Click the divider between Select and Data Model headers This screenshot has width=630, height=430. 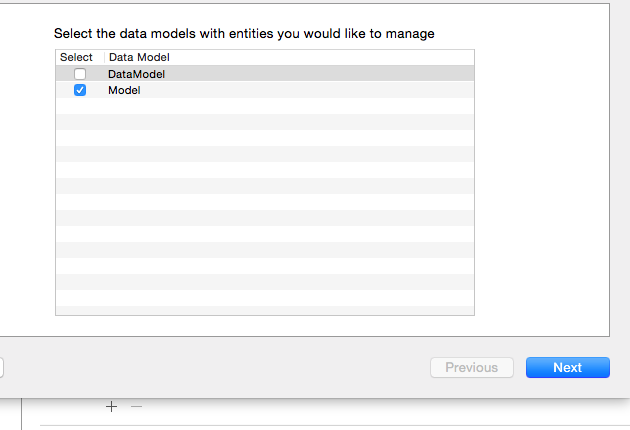tap(104, 57)
